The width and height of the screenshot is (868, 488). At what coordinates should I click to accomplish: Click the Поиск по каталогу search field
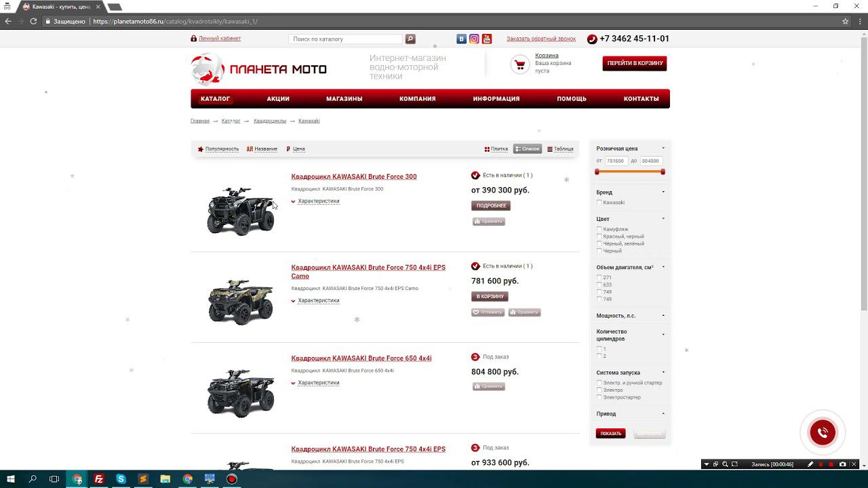tap(346, 39)
